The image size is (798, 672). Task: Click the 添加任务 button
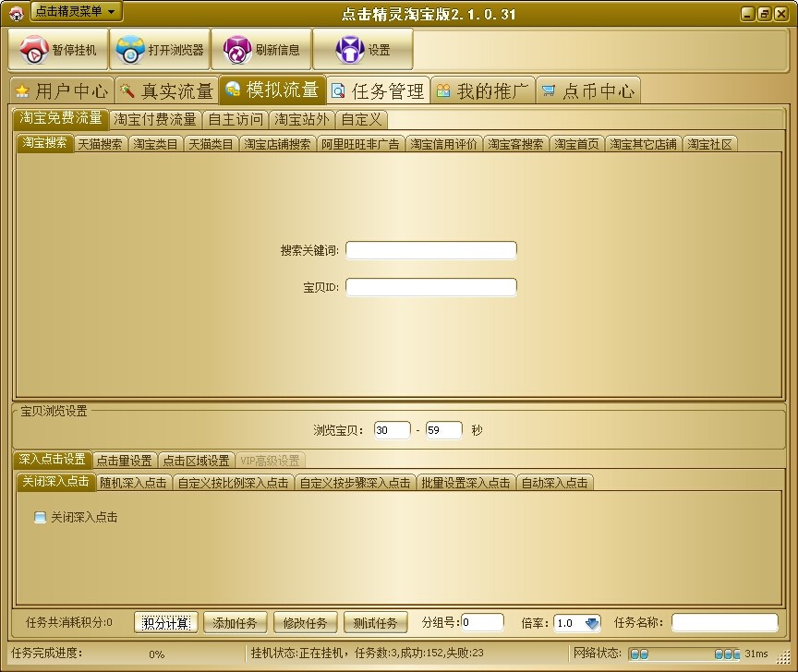click(x=236, y=623)
